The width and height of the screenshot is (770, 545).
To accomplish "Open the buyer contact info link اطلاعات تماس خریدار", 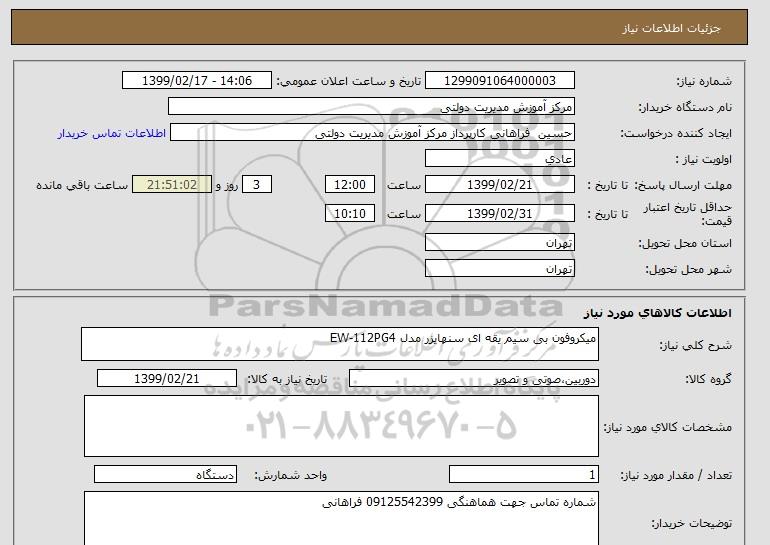I will tap(111, 134).
